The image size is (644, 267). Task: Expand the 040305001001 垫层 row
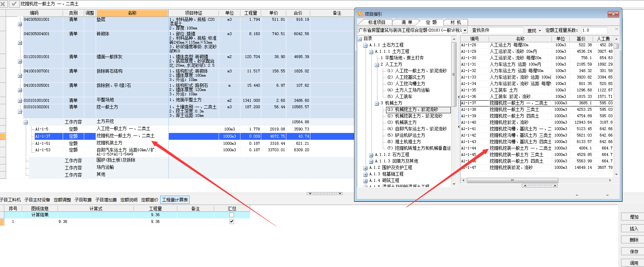pos(20,24)
